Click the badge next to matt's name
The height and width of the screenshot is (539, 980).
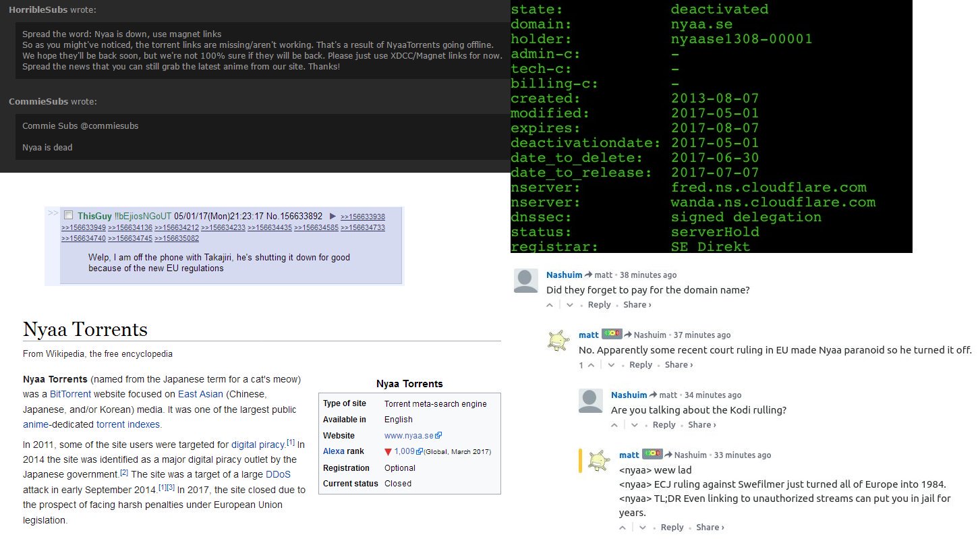612,335
